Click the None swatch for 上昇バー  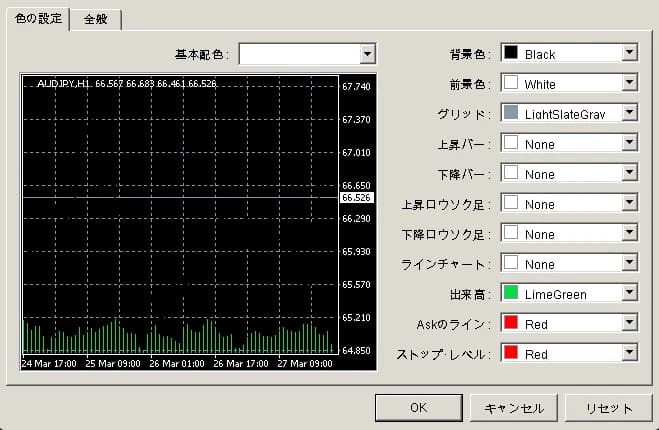(511, 142)
